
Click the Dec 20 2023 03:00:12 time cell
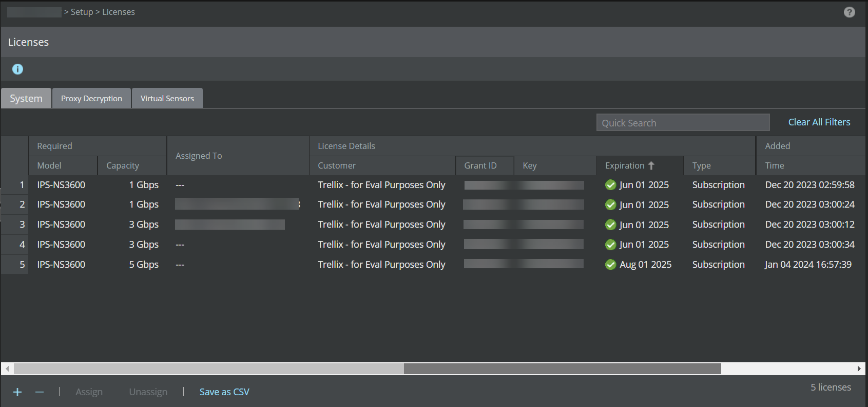point(810,225)
